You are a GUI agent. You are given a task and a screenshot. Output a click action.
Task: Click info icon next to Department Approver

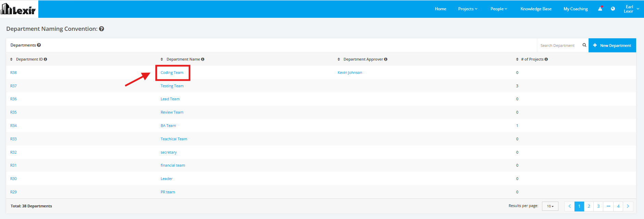[x=386, y=59]
